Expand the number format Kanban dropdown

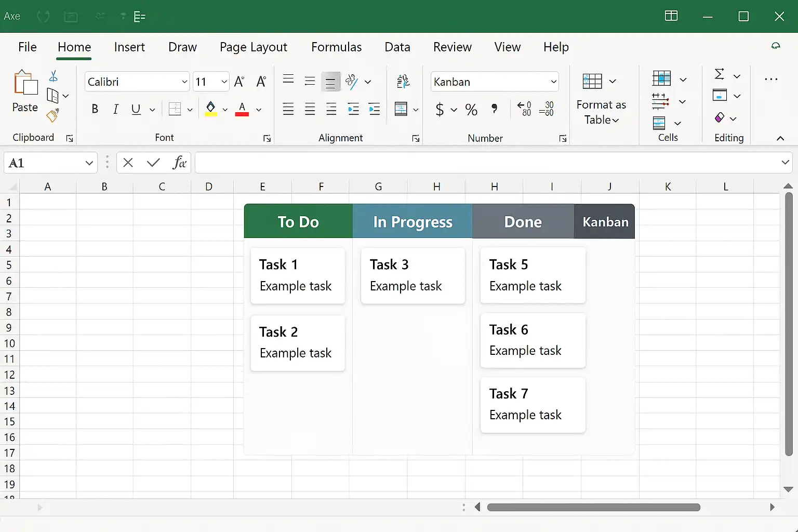tap(553, 82)
